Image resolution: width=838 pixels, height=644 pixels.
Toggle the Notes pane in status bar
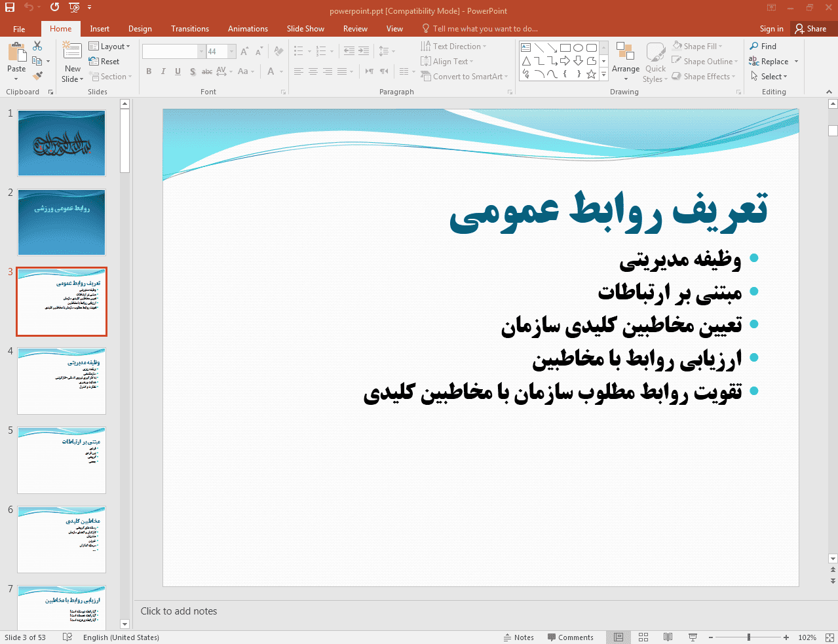(518, 637)
